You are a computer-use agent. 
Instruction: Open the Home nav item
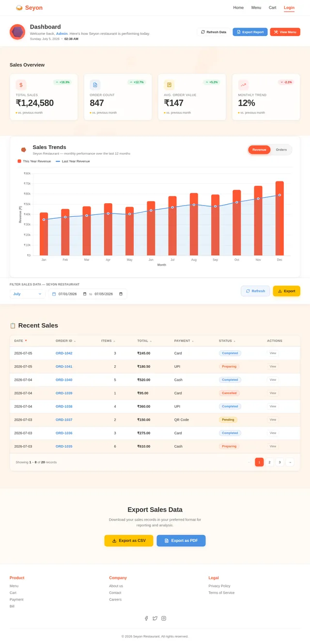tap(238, 8)
